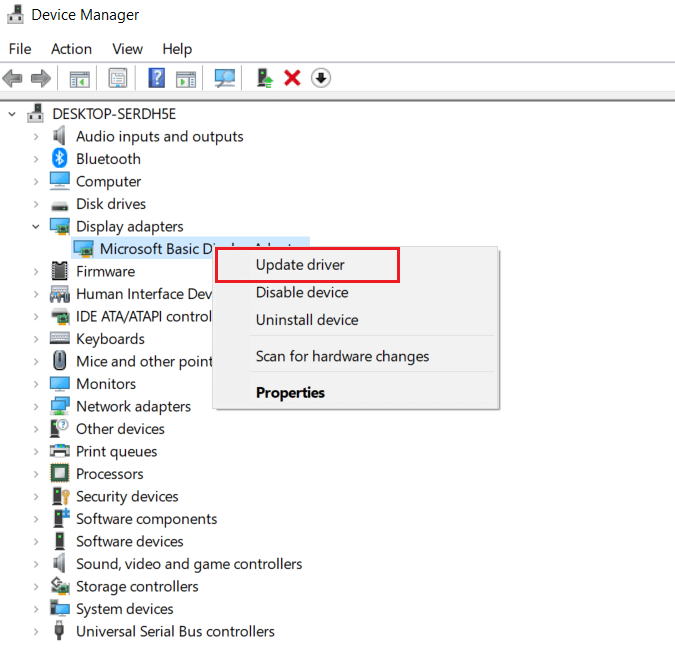
Task: Click the Keyboards category icon
Action: click(59, 338)
